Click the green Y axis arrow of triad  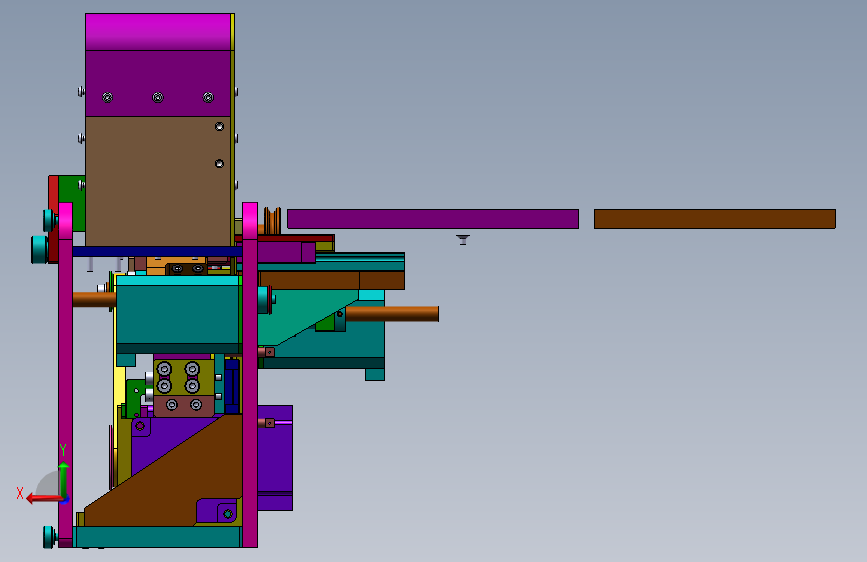pos(64,478)
